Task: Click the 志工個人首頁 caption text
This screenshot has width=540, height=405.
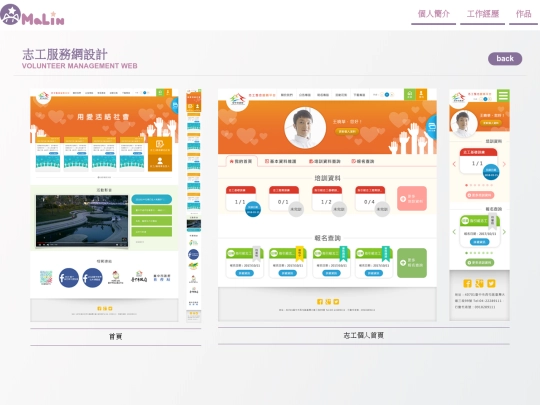Action: 363,335
